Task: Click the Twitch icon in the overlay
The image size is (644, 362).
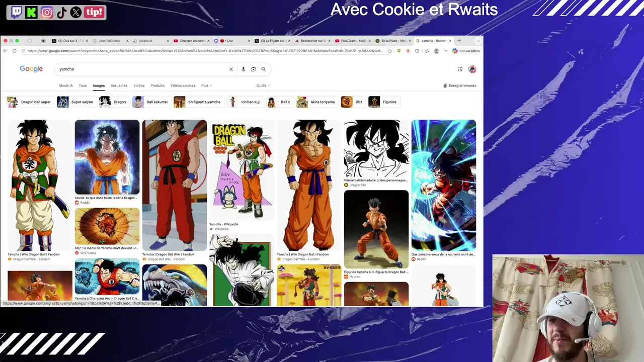Action: 17,13
